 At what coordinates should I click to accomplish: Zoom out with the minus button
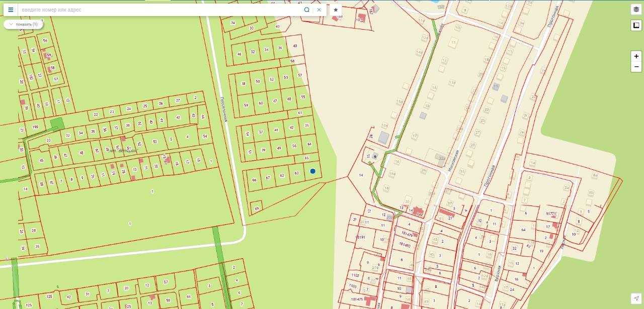pyautogui.click(x=636, y=67)
